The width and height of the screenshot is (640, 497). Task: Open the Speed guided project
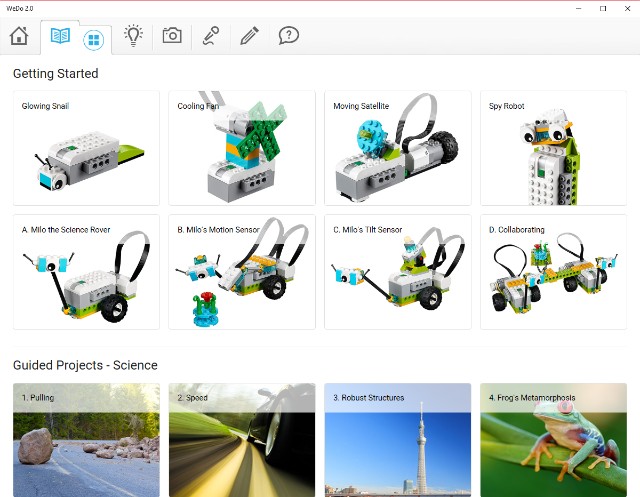(242, 440)
